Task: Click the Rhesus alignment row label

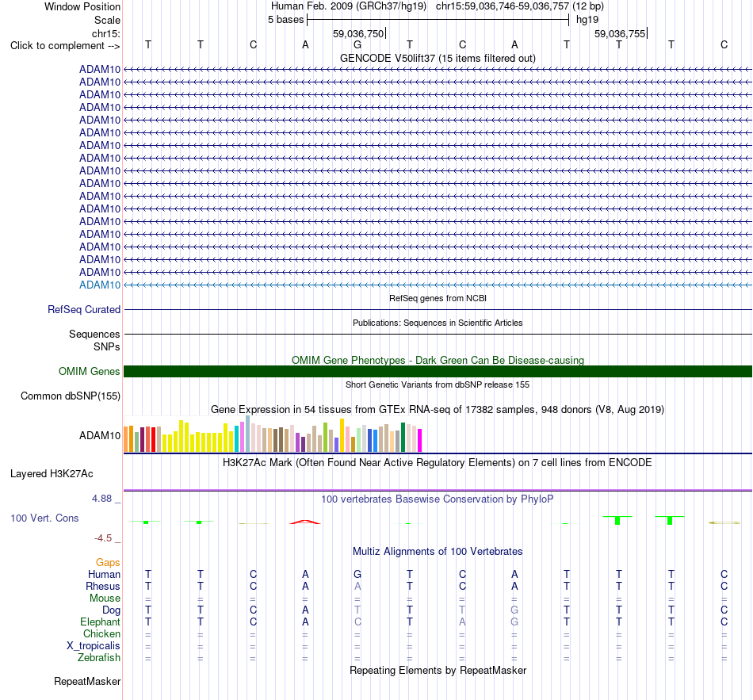Action: [x=103, y=586]
